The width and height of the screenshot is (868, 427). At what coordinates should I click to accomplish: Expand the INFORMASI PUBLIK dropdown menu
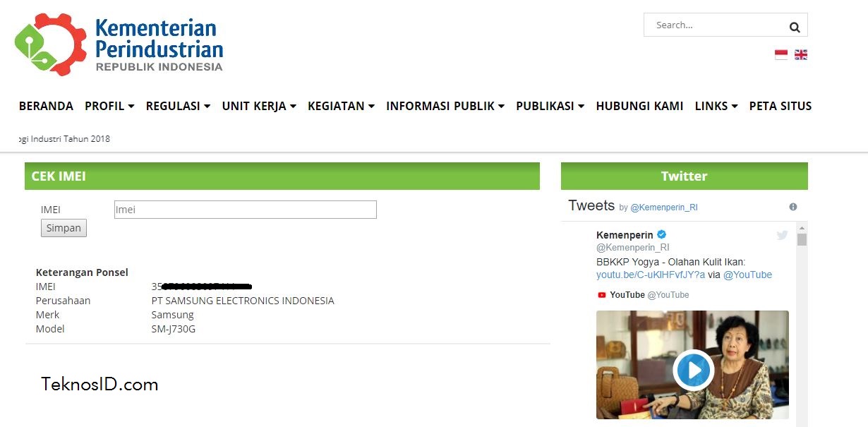445,106
